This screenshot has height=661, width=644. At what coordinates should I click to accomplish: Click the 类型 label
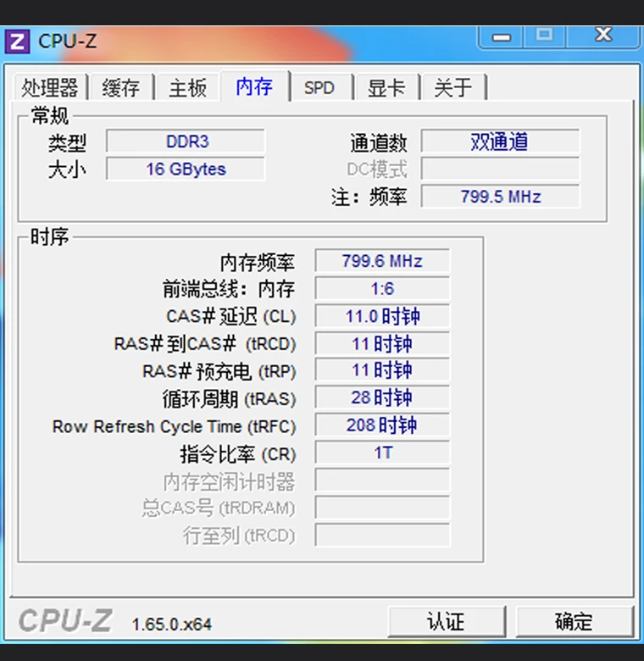(x=68, y=143)
